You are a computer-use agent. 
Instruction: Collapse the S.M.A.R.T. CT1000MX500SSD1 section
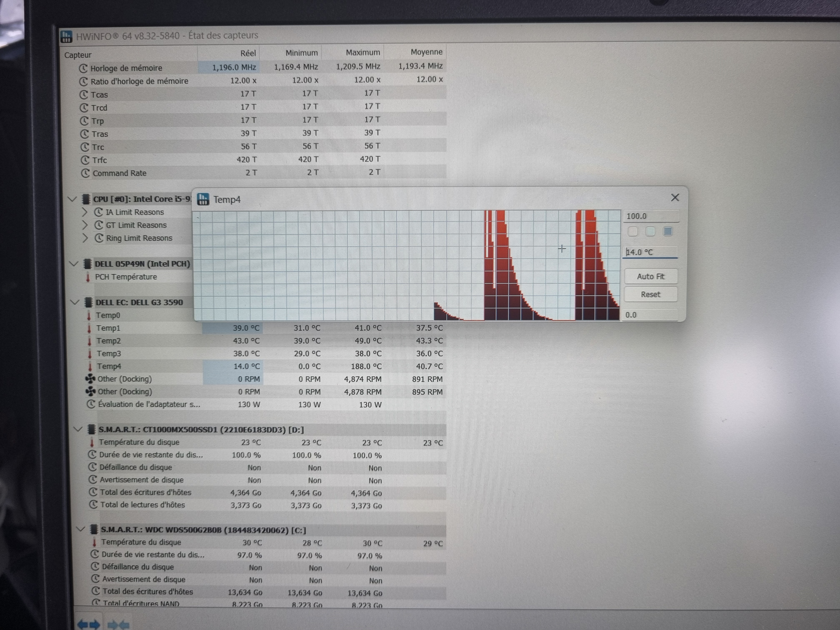78,430
